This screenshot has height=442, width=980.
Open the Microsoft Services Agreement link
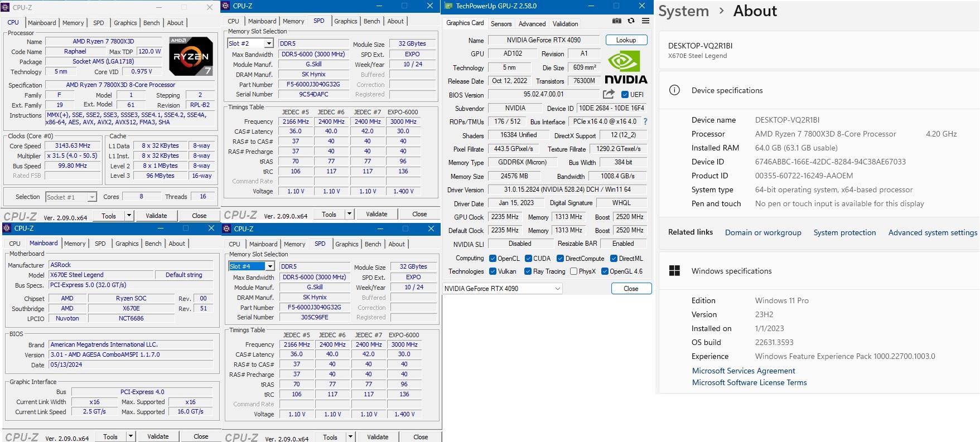click(x=744, y=371)
